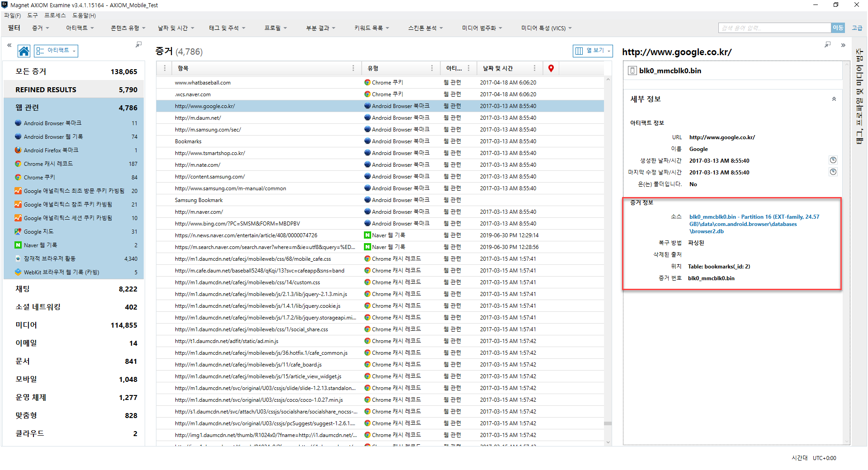Select Chrome cookies category
The width and height of the screenshot is (868, 470).
click(x=74, y=177)
